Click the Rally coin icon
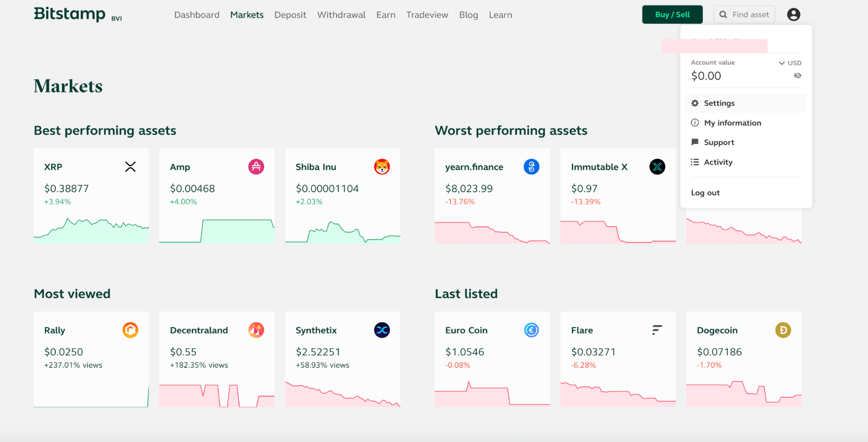The width and height of the screenshot is (868, 442). (130, 330)
